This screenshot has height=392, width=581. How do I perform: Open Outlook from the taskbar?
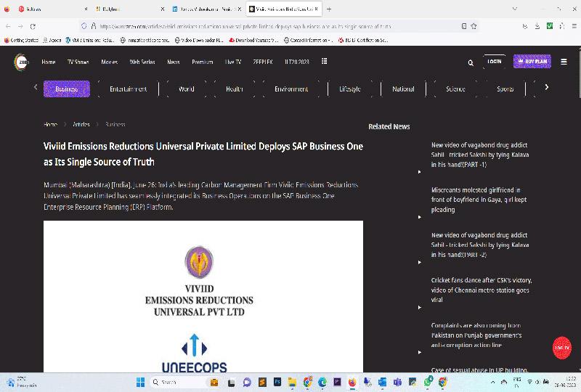383,382
